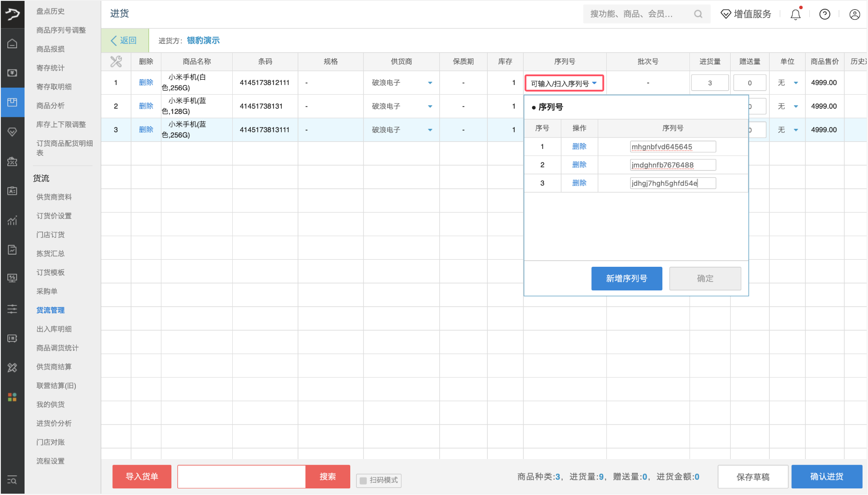Screen dimensions: 868x495
Task: Enable the 扫码模式 checkbox
Action: (x=363, y=481)
